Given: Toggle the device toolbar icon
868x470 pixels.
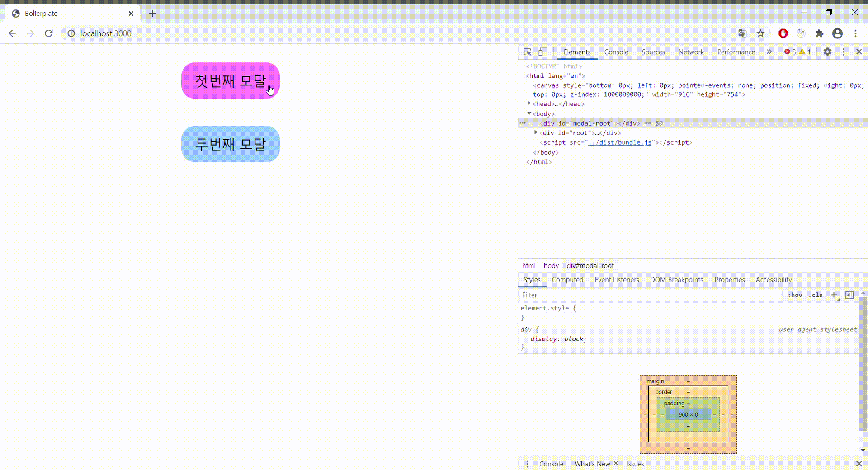Looking at the screenshot, I should tap(543, 52).
